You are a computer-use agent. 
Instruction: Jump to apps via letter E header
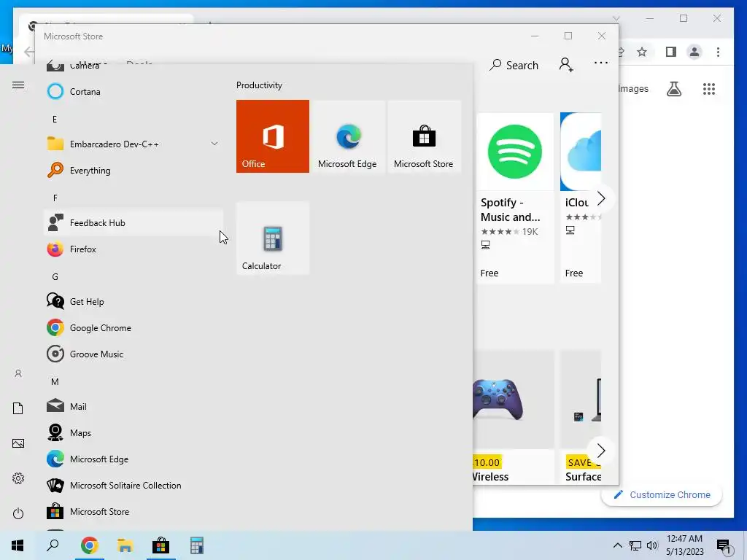(x=55, y=119)
